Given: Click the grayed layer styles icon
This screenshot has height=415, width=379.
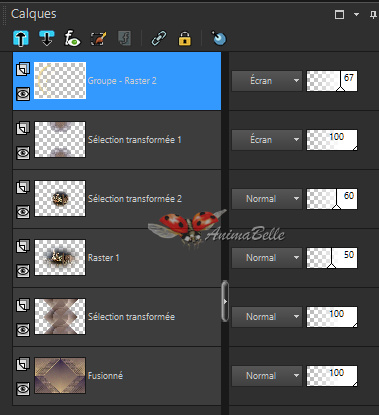Looking at the screenshot, I should (125, 38).
